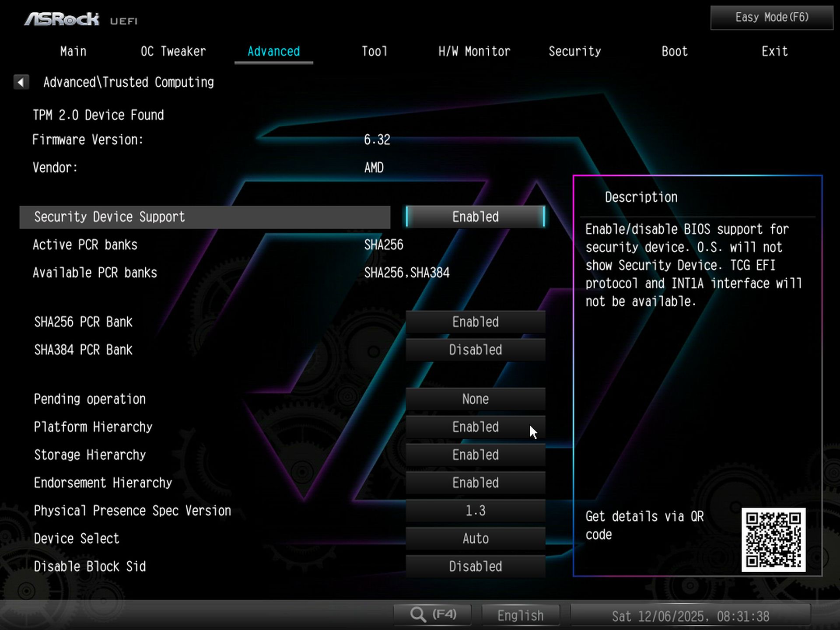
Task: Click the QR code image
Action: click(x=773, y=539)
